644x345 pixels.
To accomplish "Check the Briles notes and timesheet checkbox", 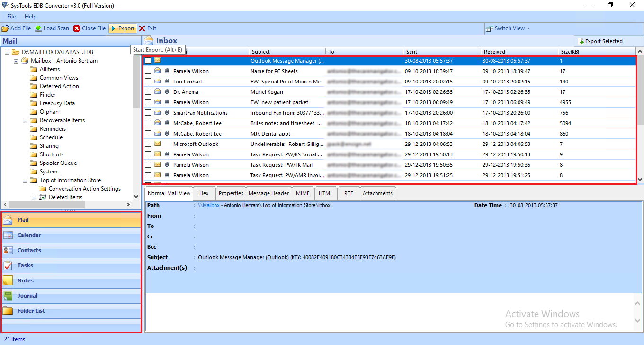I will click(x=148, y=123).
